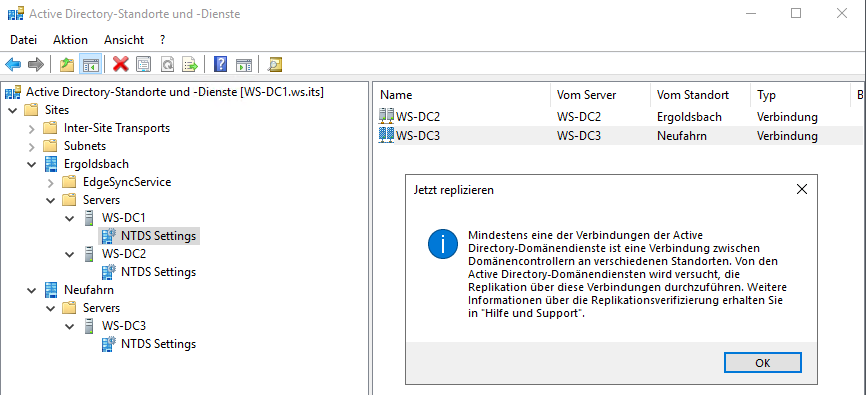Image resolution: width=866 pixels, height=395 pixels.
Task: Click the Export list toolbar icon
Action: point(190,65)
